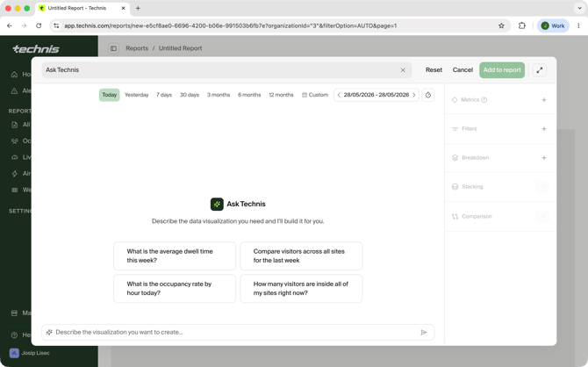Click the Metrics help question icon

484,100
